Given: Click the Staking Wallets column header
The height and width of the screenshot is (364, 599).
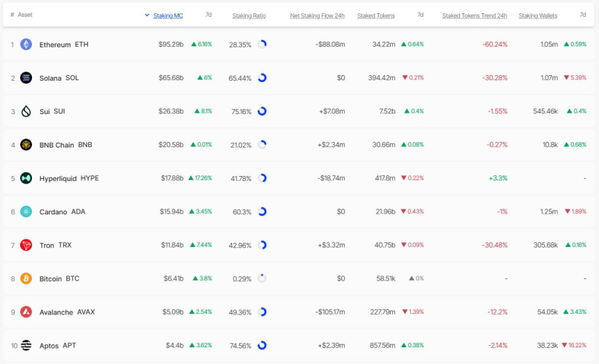Looking at the screenshot, I should tap(538, 15).
